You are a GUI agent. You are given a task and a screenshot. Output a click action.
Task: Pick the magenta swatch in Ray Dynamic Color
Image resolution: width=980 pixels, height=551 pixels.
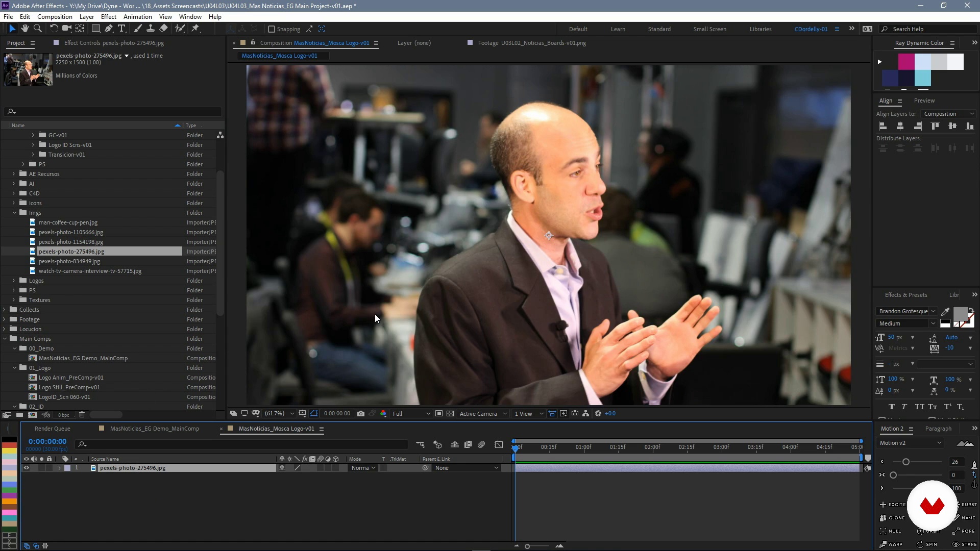pos(906,62)
